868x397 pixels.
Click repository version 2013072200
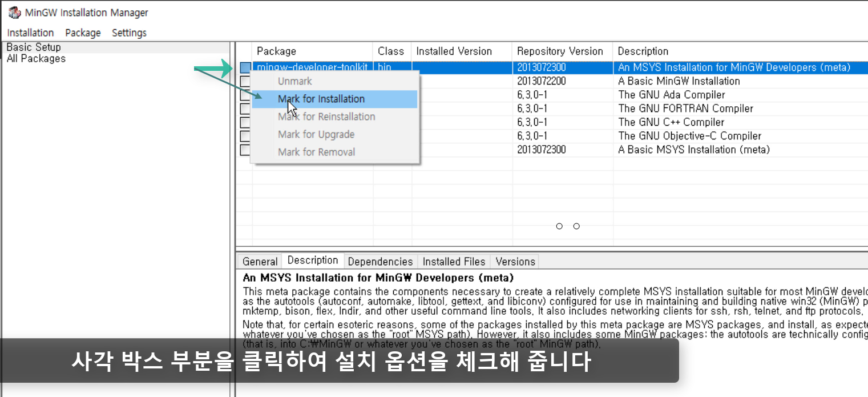[x=542, y=81]
